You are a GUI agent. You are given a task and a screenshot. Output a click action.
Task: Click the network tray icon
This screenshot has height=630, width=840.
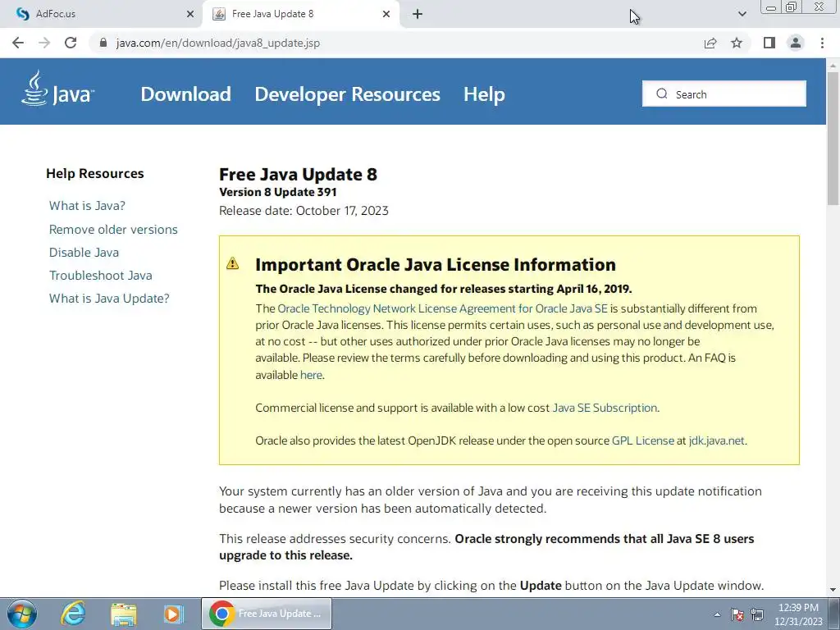[757, 614]
